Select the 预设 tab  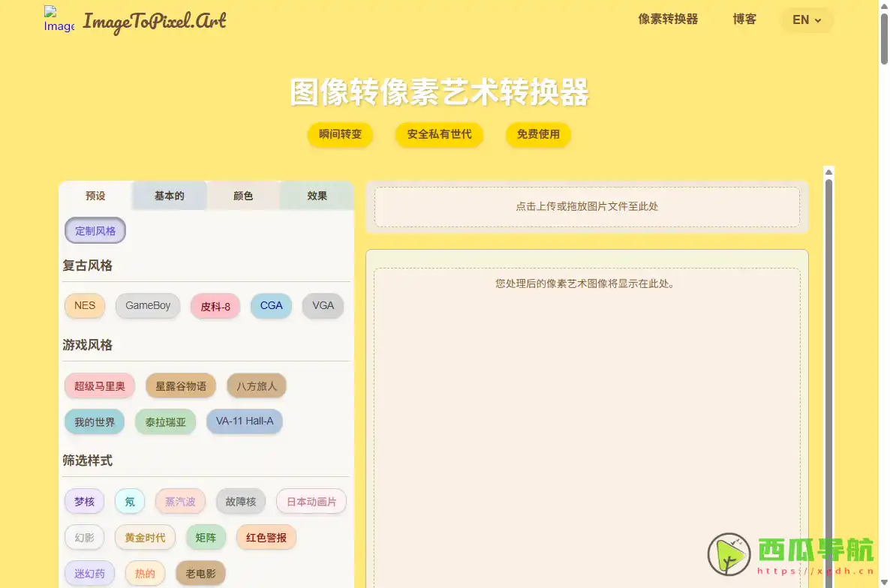[95, 196]
